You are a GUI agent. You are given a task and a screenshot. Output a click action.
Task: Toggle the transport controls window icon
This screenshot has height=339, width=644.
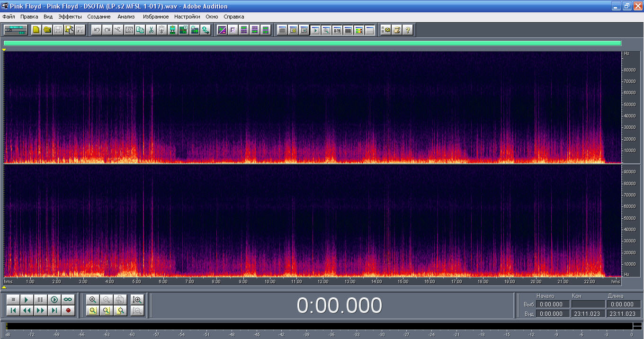(x=315, y=30)
